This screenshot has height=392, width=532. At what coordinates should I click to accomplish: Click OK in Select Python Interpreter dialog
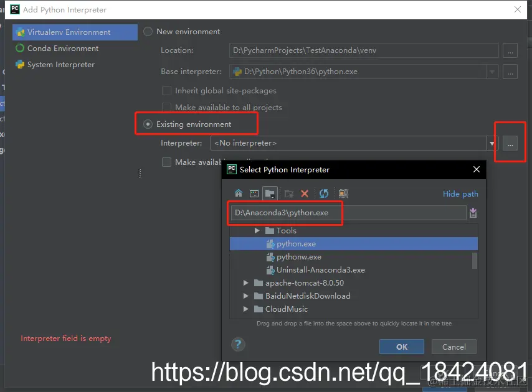click(x=402, y=347)
